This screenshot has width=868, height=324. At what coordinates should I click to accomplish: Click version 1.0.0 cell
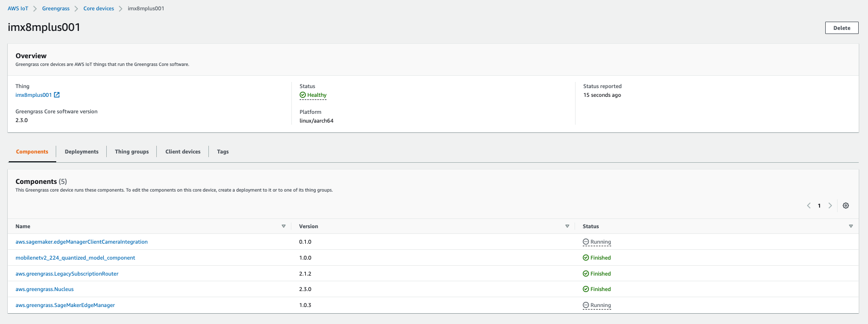click(305, 258)
